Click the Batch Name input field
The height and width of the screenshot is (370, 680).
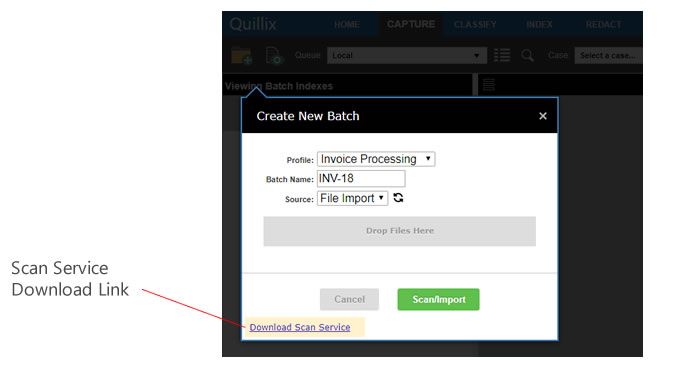pos(361,179)
